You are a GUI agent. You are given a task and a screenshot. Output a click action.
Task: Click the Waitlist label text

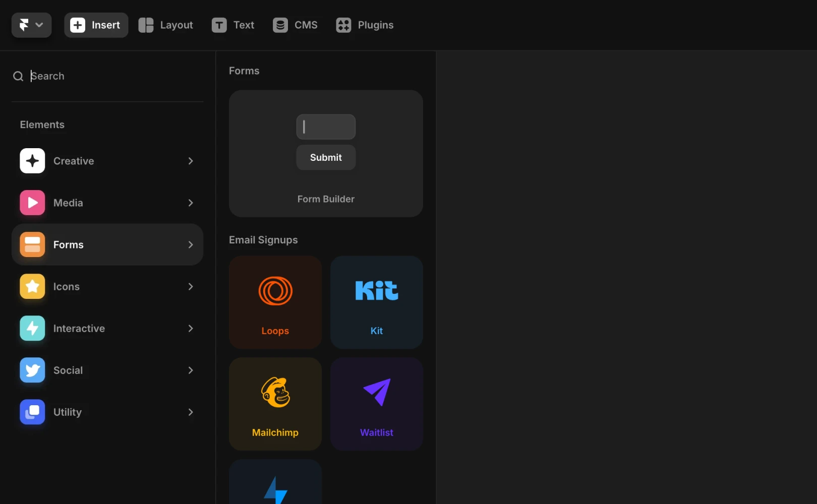point(377,432)
